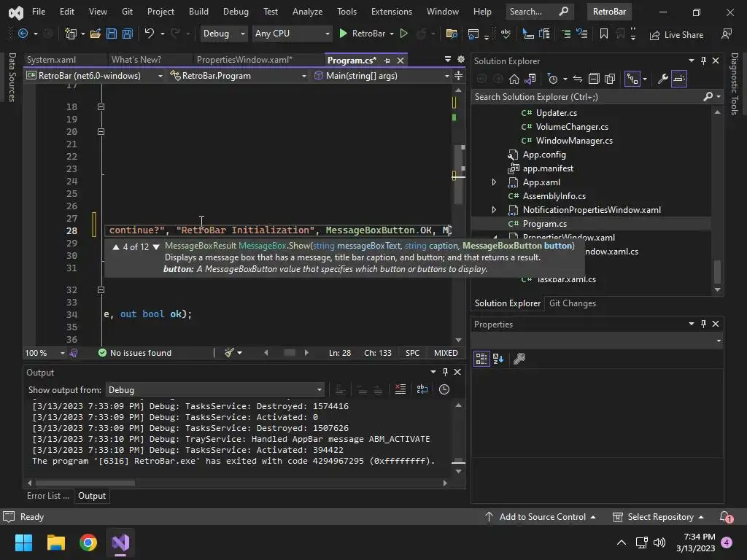Open Solution Explorer Properties wrench icon

(662, 79)
